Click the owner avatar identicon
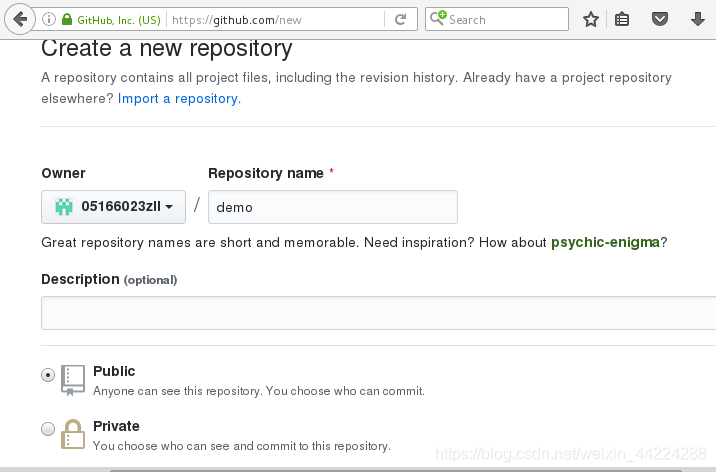This screenshot has width=716, height=472. coord(64,207)
